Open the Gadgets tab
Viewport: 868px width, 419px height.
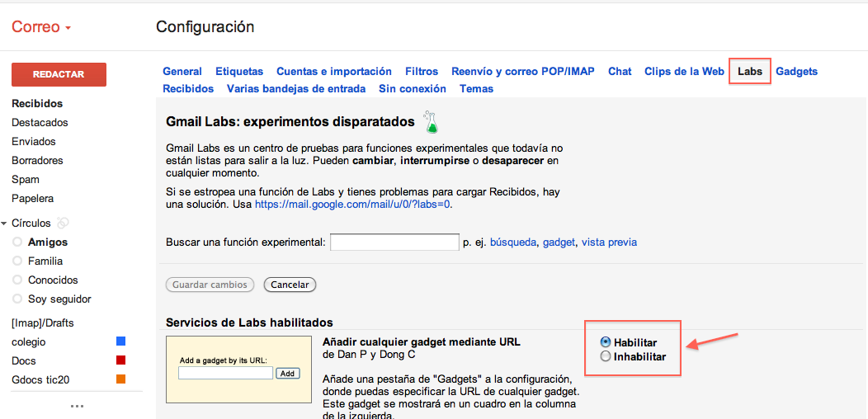coord(796,72)
